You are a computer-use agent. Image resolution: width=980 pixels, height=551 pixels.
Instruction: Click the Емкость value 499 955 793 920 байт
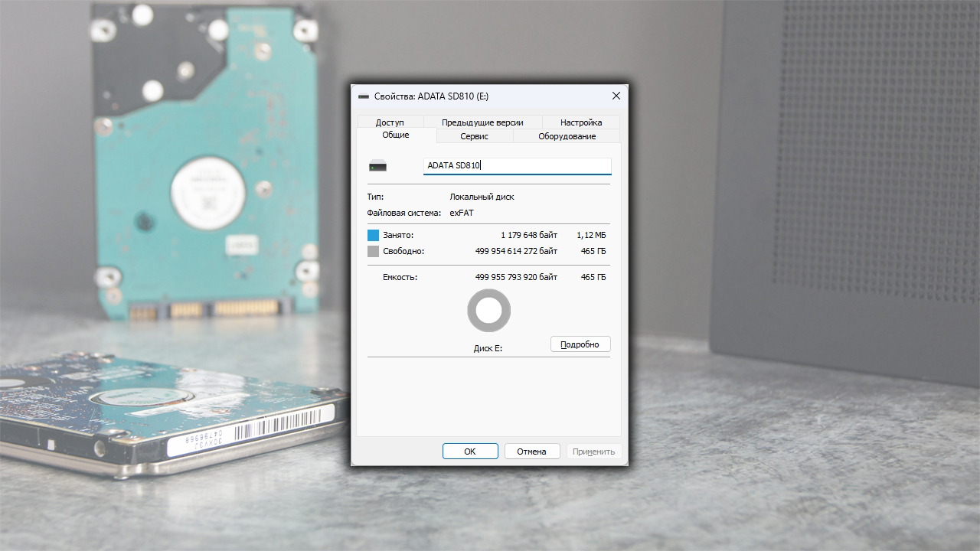coord(516,277)
